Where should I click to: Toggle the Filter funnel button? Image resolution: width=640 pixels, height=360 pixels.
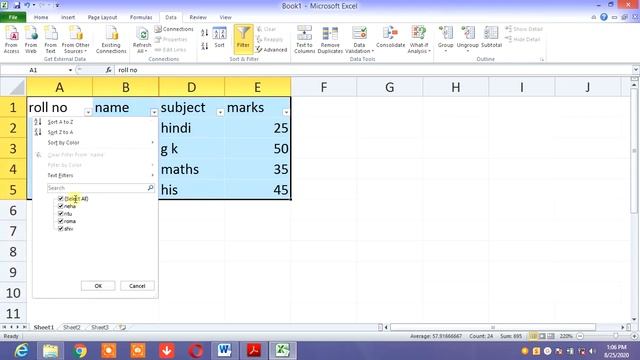point(243,39)
